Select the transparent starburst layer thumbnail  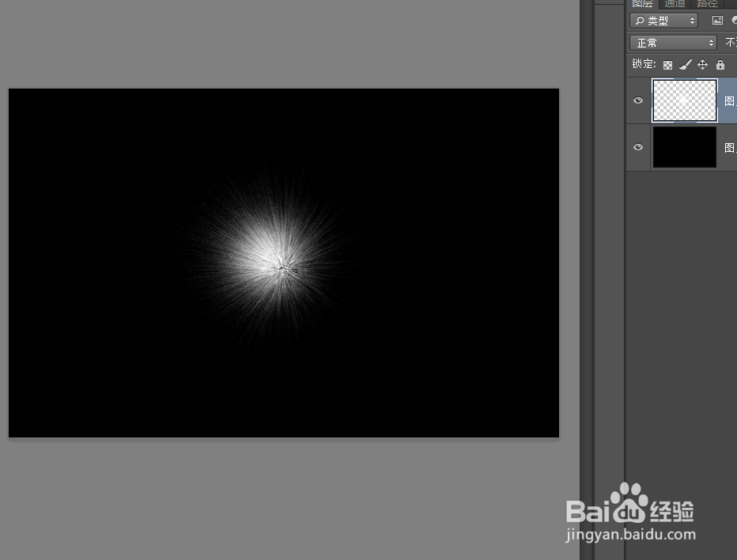click(x=685, y=100)
